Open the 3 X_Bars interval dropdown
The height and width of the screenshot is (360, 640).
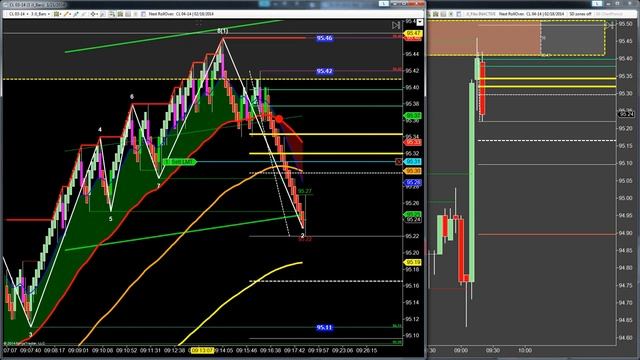pyautogui.click(x=40, y=14)
